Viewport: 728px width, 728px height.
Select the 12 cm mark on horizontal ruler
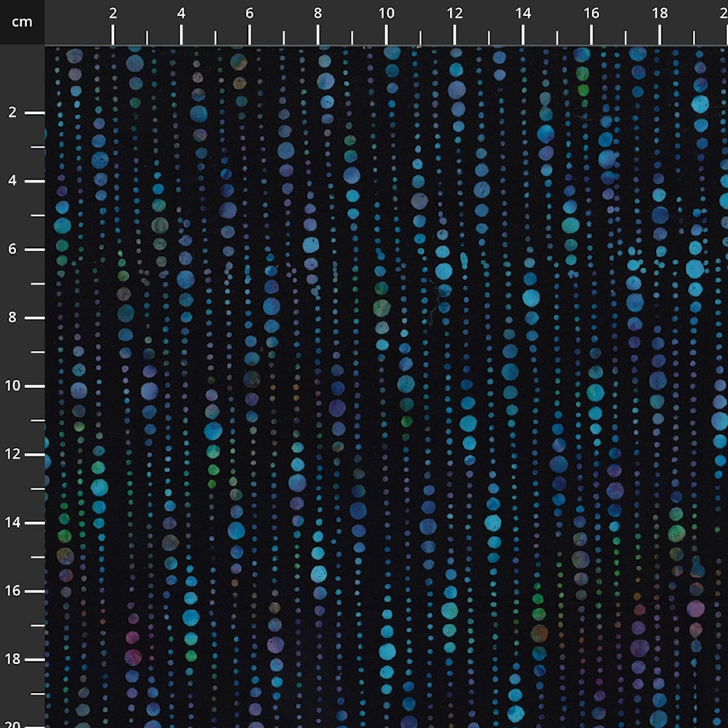click(455, 33)
